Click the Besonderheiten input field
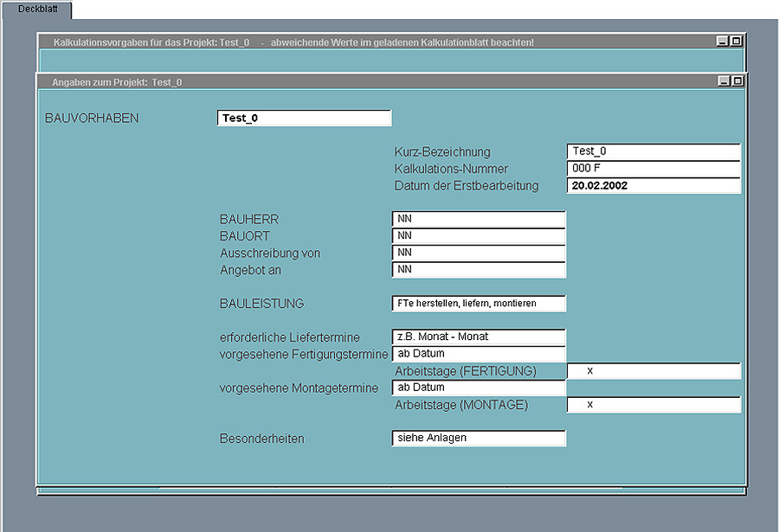This screenshot has height=532, width=779. tap(478, 439)
